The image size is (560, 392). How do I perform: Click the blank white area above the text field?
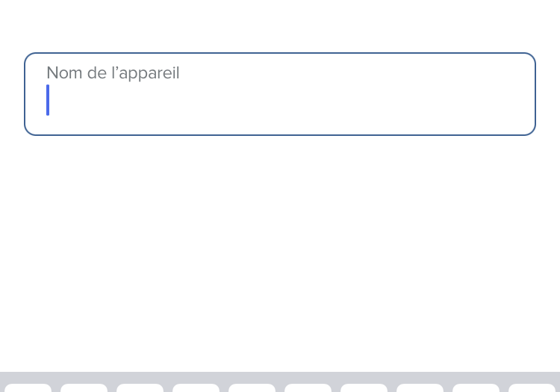[x=279, y=26]
